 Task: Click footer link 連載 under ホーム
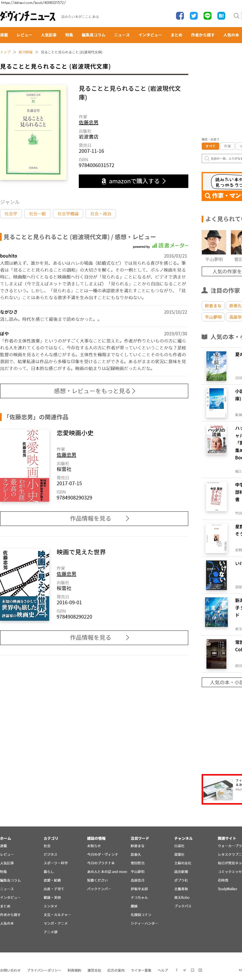click(3, 846)
